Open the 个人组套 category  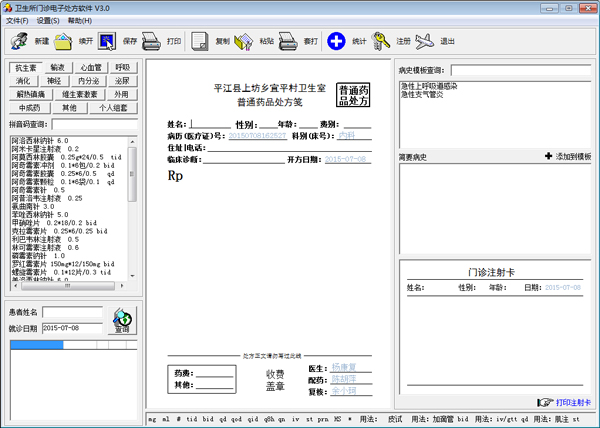113,108
